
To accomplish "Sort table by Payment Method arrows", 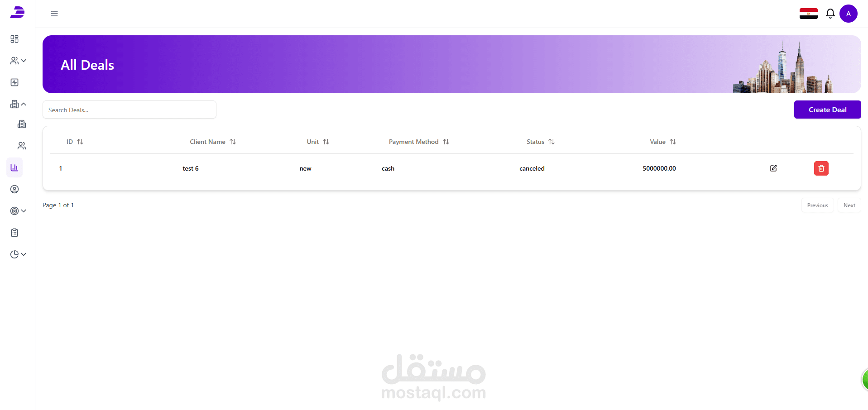I will point(446,142).
